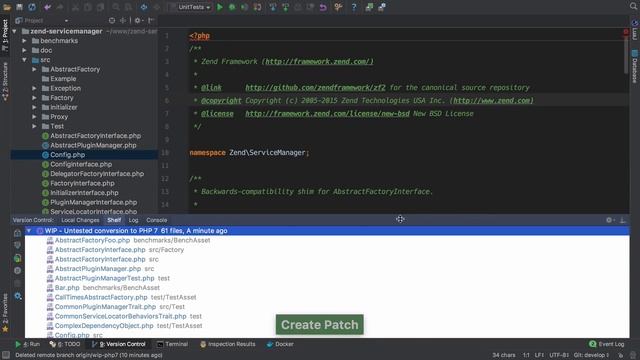Image resolution: width=640 pixels, height=360 pixels.
Task: Open UnitTests run configuration dropdown
Action: (x=194, y=7)
